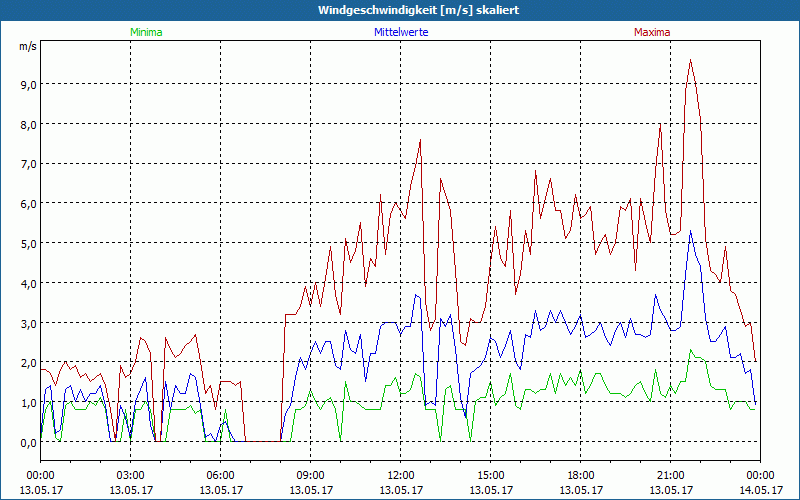Click the blue Mittelwerte legend label
Image resolution: width=800 pixels, height=500 pixels.
[401, 32]
